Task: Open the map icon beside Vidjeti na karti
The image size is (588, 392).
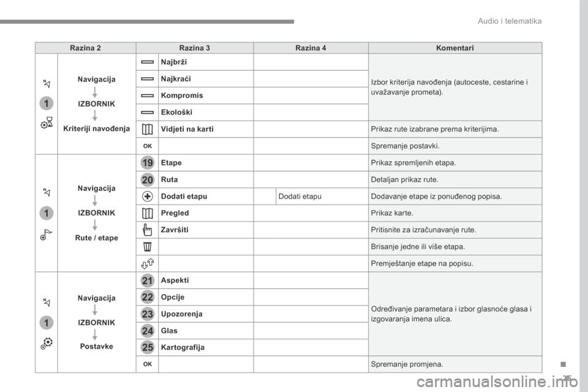Action: pos(148,129)
